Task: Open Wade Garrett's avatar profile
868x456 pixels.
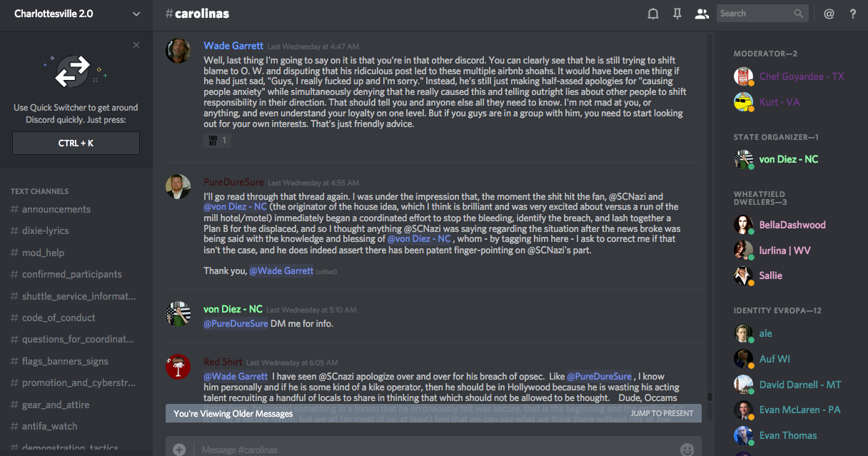Action: (x=178, y=51)
